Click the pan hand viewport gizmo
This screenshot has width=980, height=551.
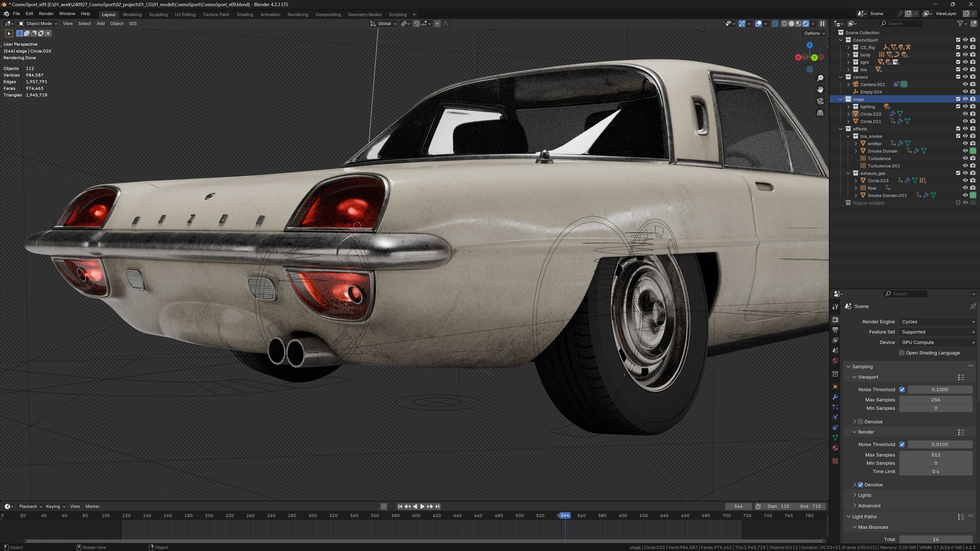coord(820,89)
